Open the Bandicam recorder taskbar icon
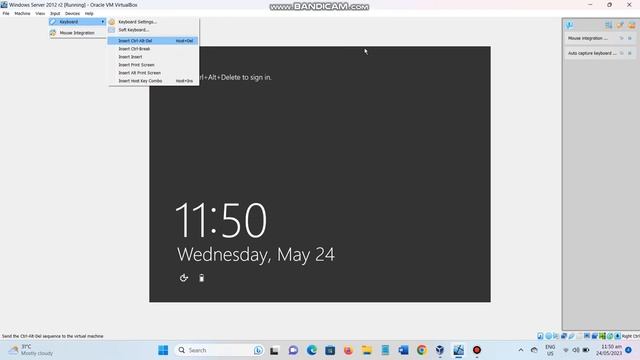This screenshot has width=640, height=360. (x=477, y=350)
